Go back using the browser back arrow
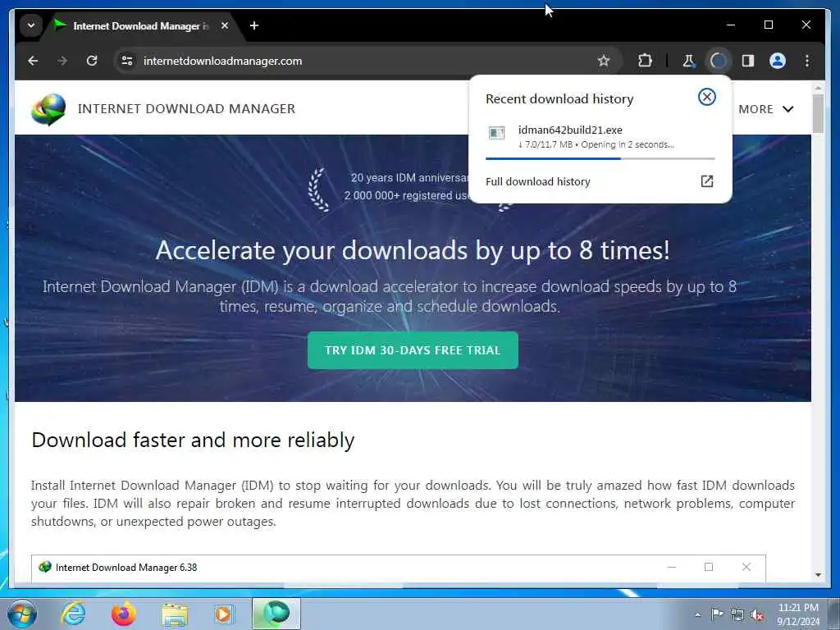840x630 pixels. (x=33, y=61)
